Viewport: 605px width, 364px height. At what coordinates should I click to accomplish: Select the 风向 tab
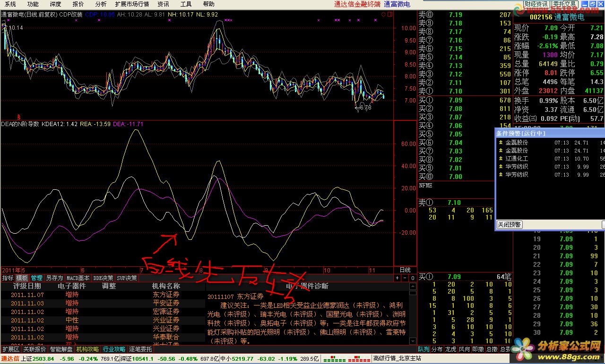pos(465,349)
